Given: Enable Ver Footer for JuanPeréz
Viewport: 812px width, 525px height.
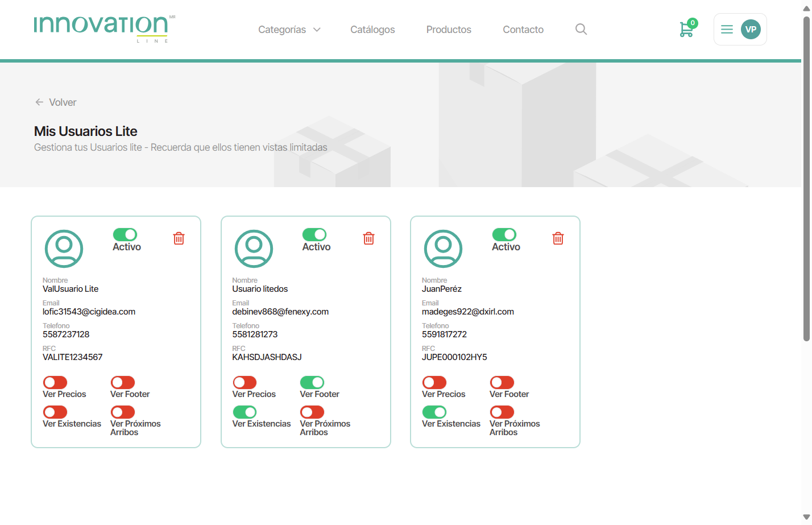Looking at the screenshot, I should 502,382.
